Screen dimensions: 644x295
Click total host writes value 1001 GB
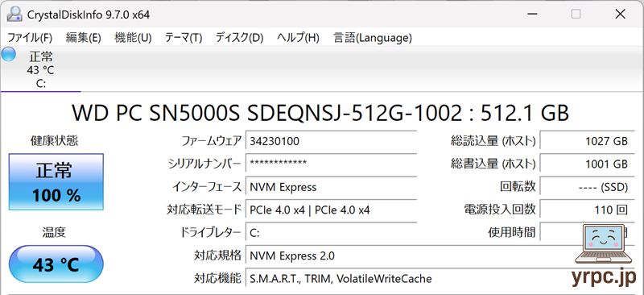(x=588, y=164)
